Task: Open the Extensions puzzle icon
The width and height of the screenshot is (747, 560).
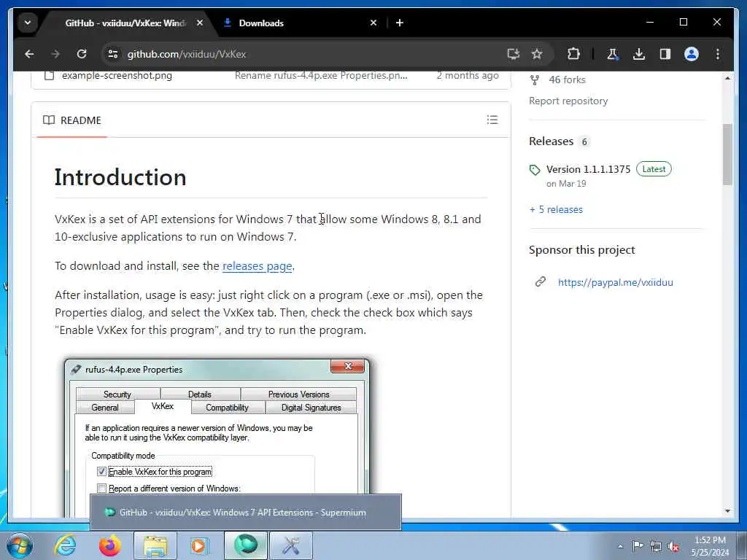Action: tap(573, 54)
